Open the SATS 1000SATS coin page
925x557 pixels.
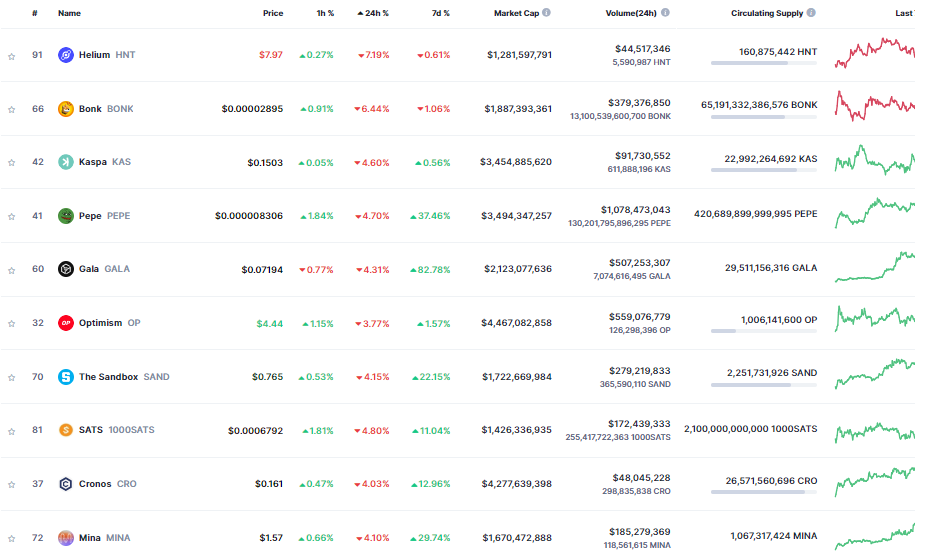pos(116,430)
